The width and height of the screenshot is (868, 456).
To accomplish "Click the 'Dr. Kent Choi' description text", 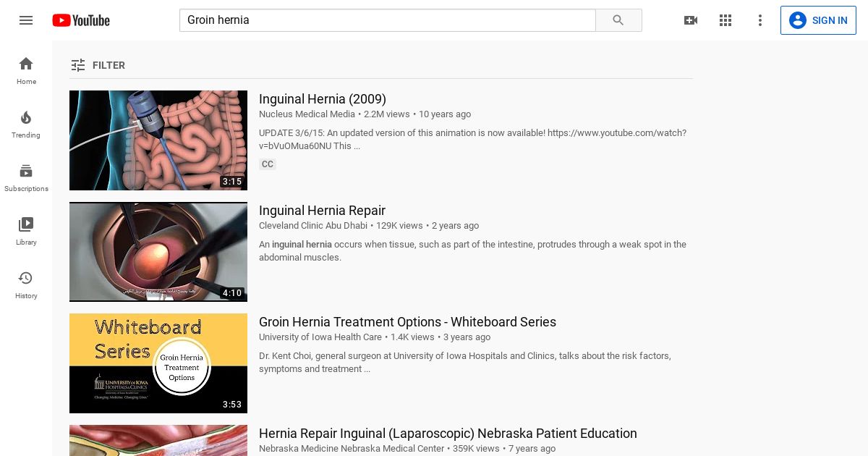I will tap(465, 363).
